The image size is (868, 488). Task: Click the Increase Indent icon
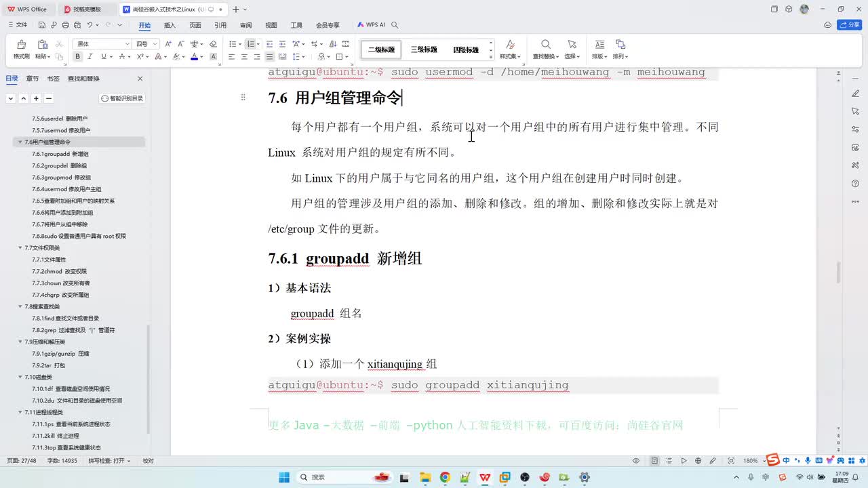click(282, 44)
